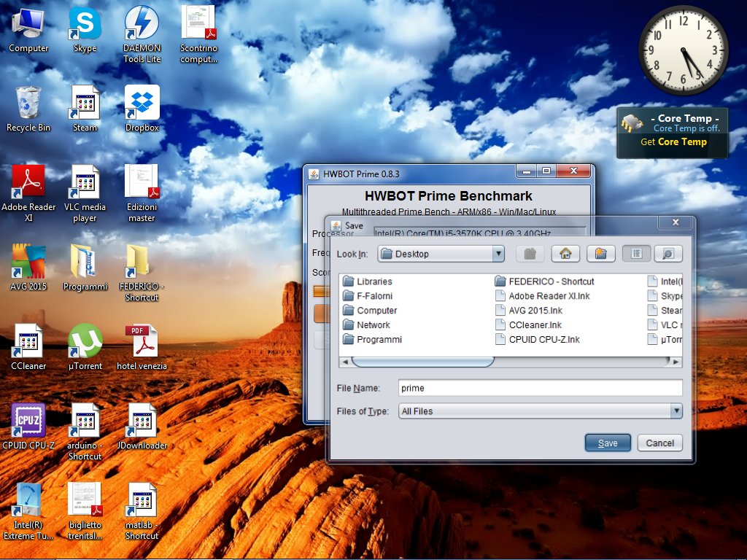
Task: Click the file list scroll right arrow
Action: pos(676,362)
